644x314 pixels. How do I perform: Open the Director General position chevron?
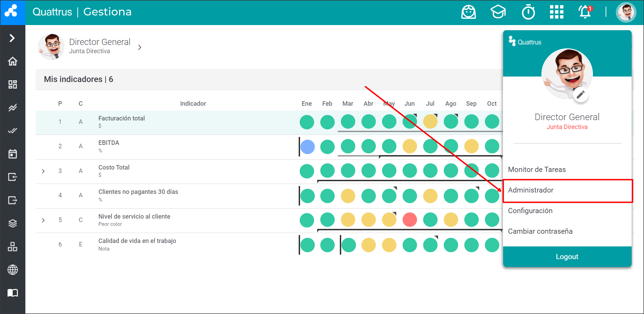click(x=140, y=47)
